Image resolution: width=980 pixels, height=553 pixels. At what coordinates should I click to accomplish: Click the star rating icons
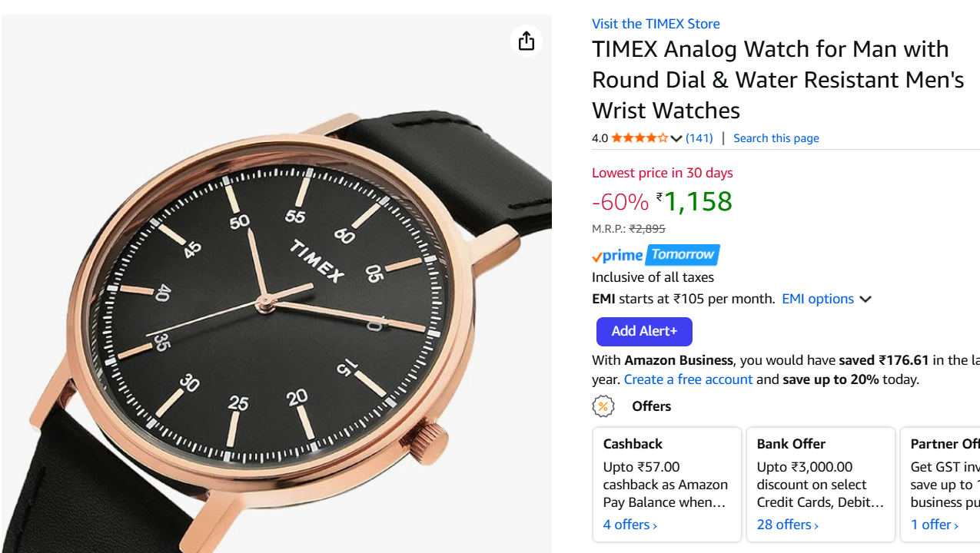(x=639, y=138)
